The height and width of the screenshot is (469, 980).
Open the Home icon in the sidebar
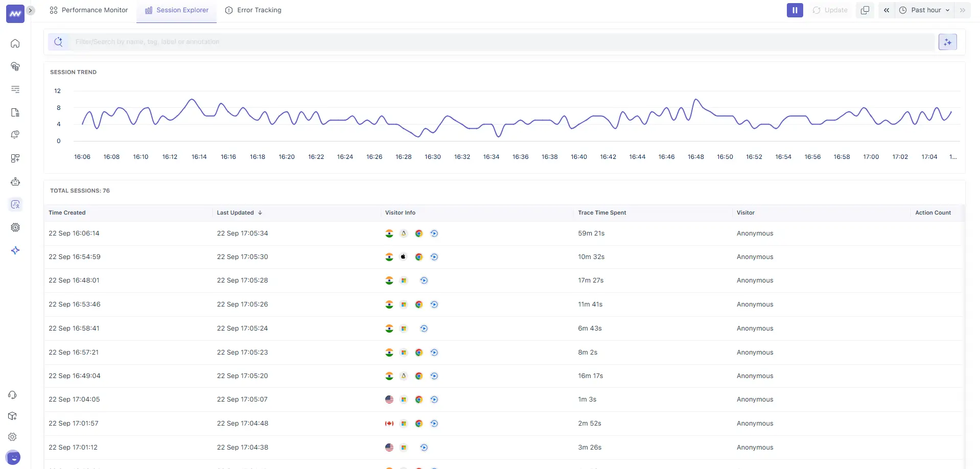15,43
